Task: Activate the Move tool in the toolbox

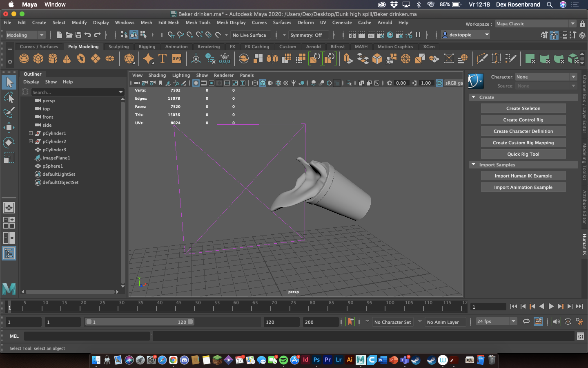Action: point(9,128)
